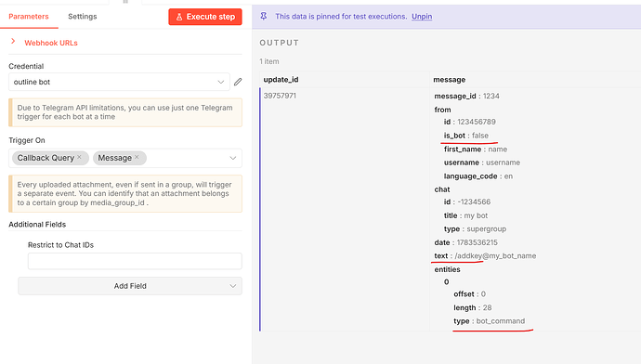641x364 pixels.
Task: Click the chat id -1234566 value
Action: click(474, 201)
